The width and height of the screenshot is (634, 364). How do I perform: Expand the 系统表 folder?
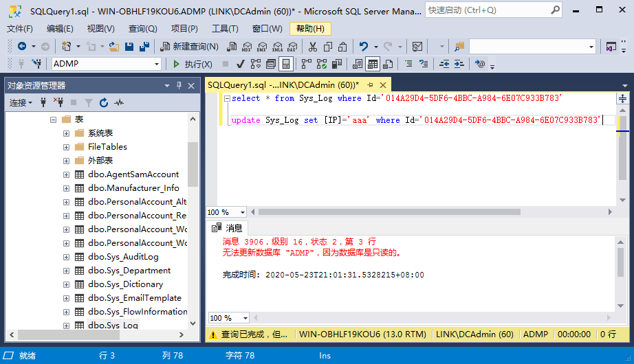click(66, 133)
